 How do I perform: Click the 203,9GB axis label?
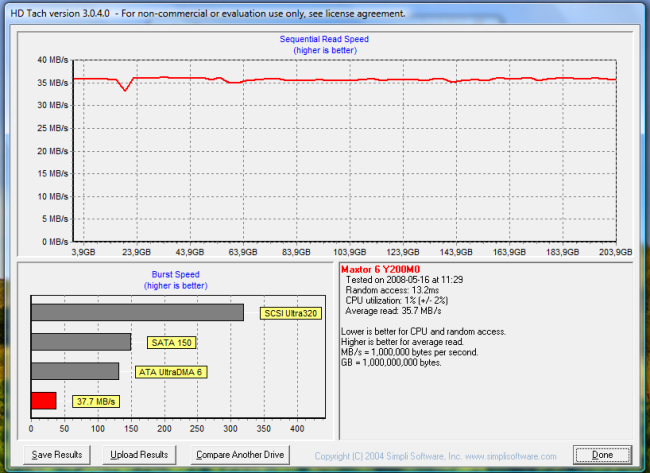tap(616, 253)
